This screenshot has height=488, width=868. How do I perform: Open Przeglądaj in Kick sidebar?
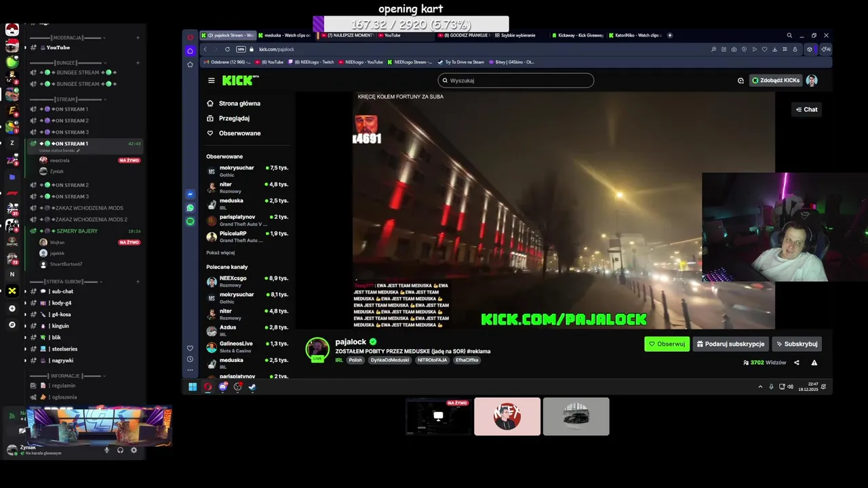coord(229,119)
